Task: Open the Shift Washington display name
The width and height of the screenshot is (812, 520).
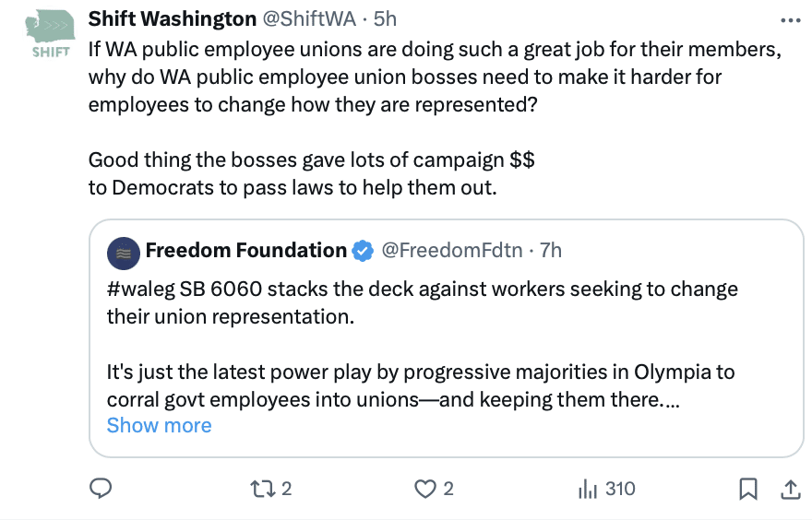Action: click(173, 18)
